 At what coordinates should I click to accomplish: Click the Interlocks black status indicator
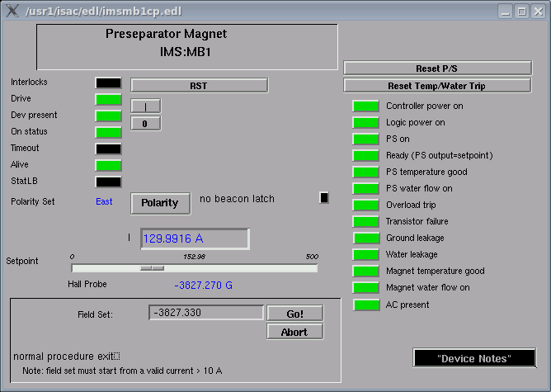[x=108, y=83]
